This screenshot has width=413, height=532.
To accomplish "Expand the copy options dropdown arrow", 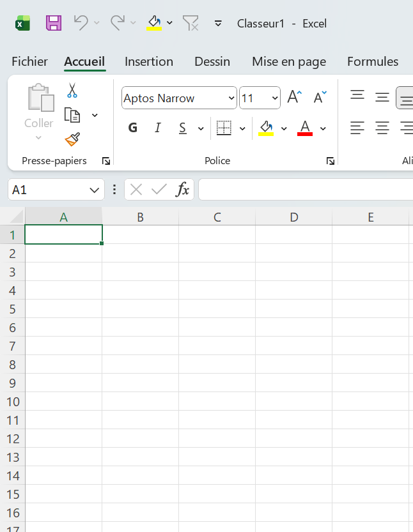I will [95, 116].
